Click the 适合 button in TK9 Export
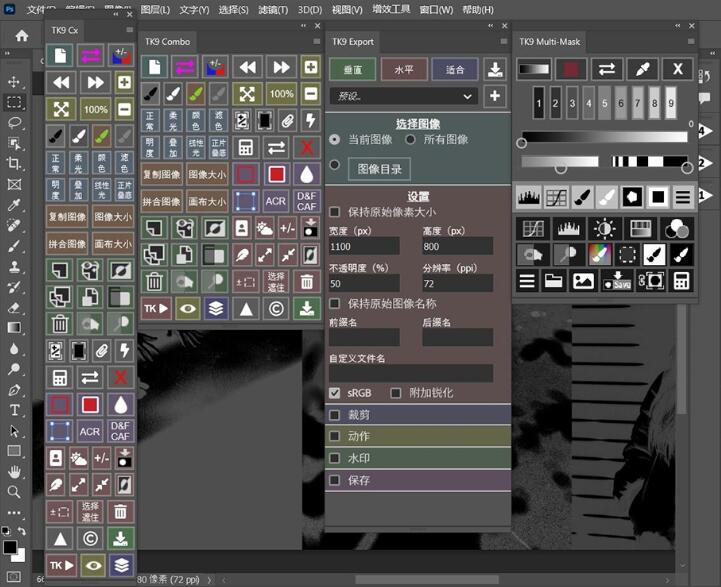Image resolution: width=721 pixels, height=587 pixels. click(455, 70)
